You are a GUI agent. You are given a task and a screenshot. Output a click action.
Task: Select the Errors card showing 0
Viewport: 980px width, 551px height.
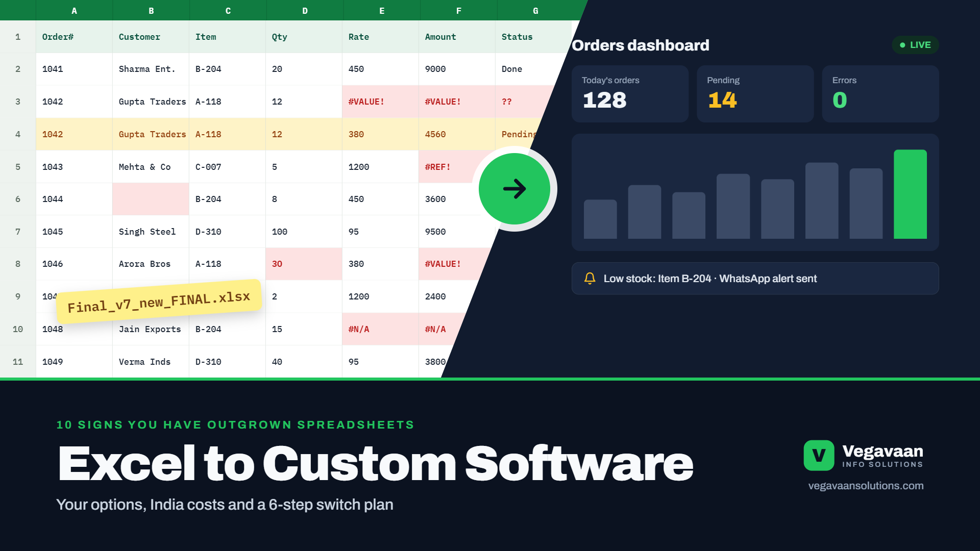880,94
